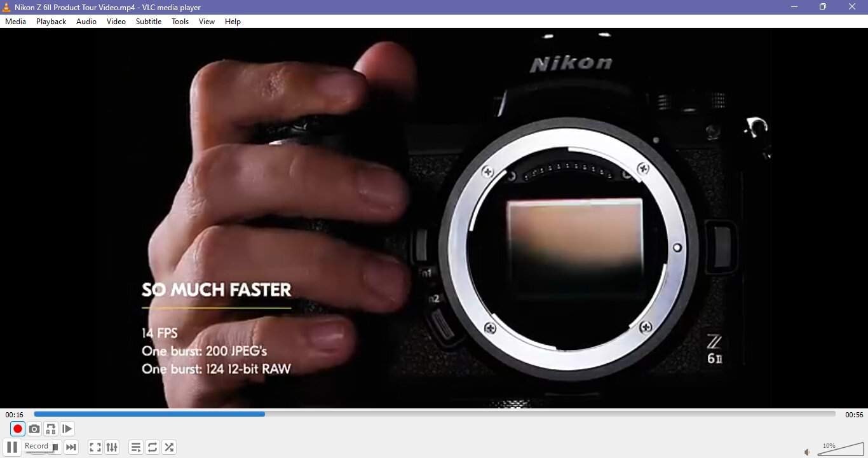Image resolution: width=868 pixels, height=458 pixels.
Task: Pause the Nikon video
Action: (x=12, y=447)
